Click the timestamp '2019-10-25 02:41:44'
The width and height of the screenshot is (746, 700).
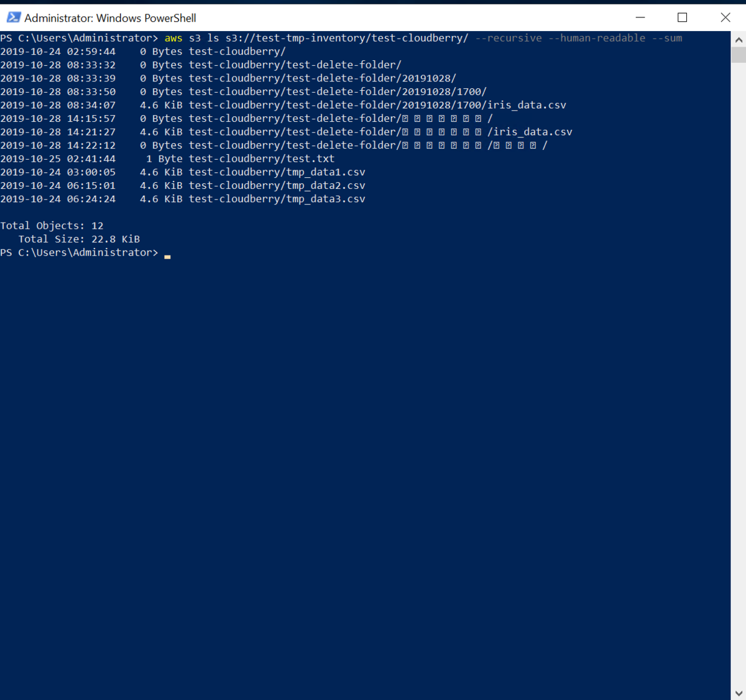[58, 159]
